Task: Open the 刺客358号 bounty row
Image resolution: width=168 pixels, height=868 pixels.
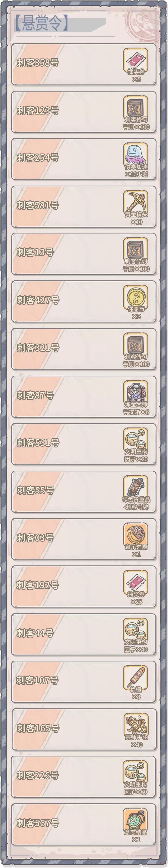Action: (84, 64)
